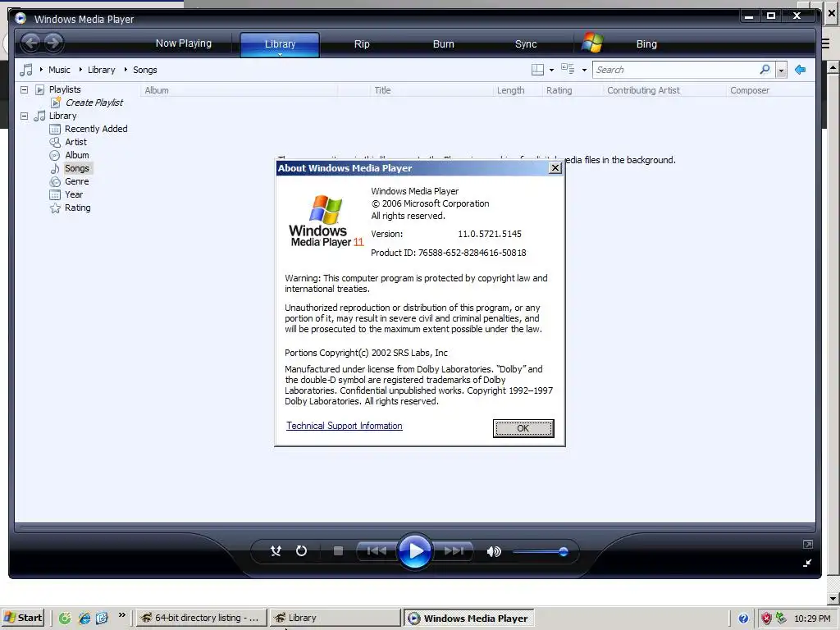Close the About Windows Media Player dialog

555,167
